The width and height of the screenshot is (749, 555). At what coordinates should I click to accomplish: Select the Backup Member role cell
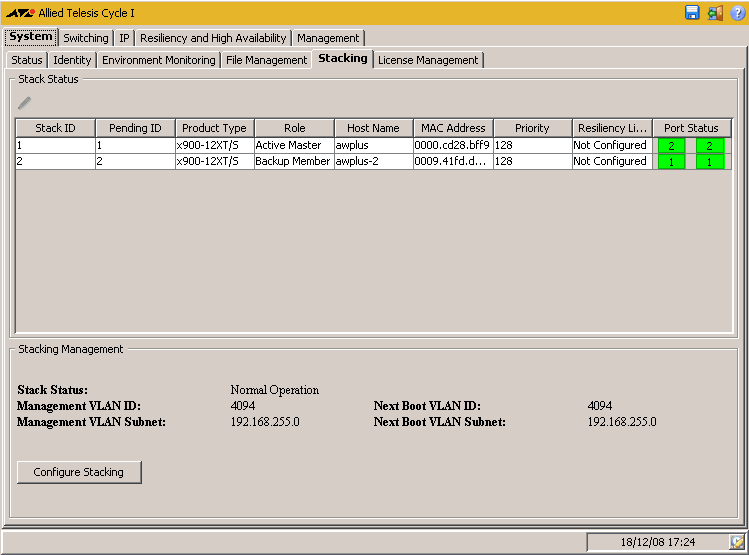point(294,161)
